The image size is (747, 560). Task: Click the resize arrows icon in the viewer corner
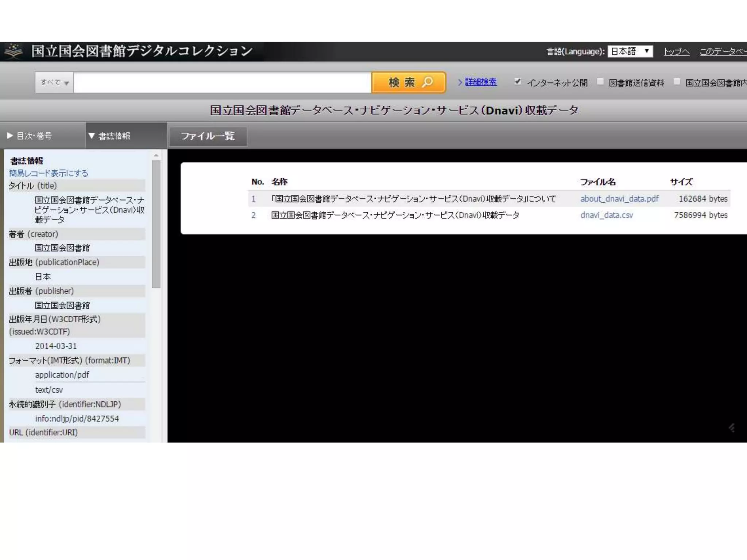(732, 428)
